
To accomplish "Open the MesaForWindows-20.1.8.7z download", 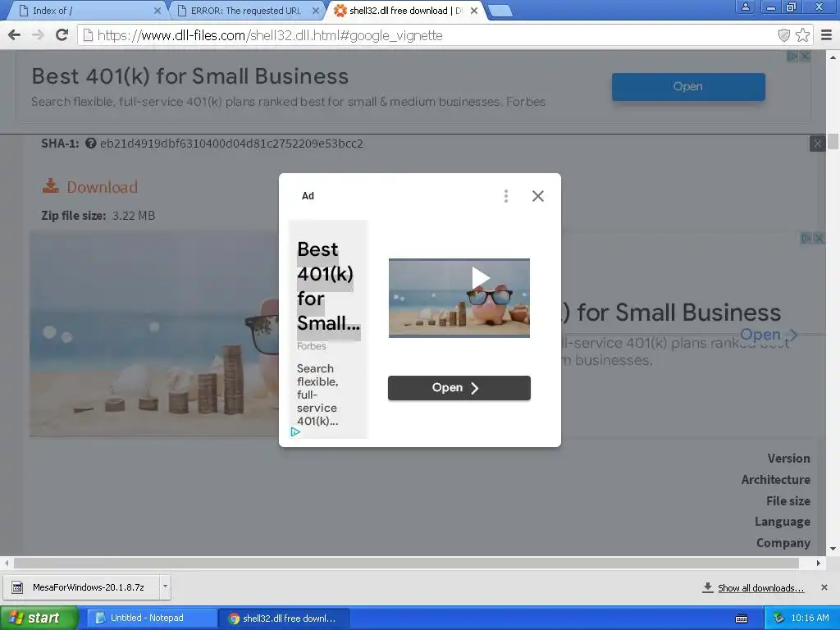I will [x=81, y=587].
